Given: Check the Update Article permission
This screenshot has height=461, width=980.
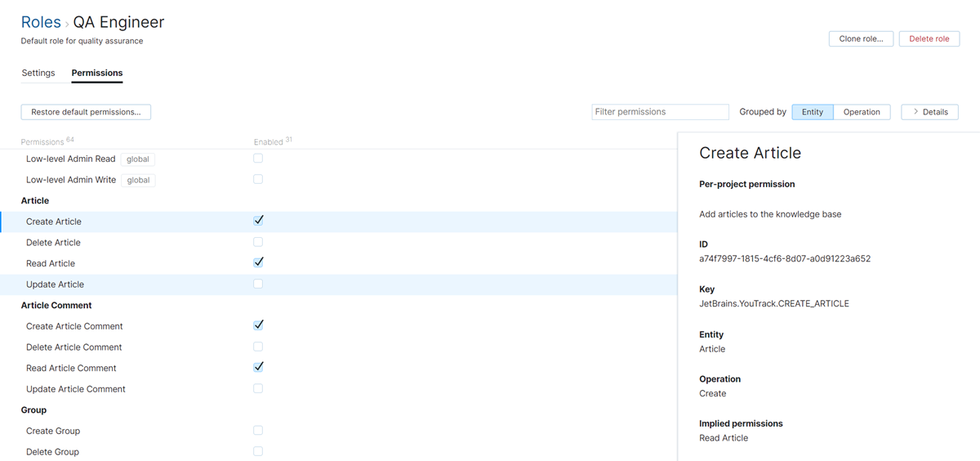Looking at the screenshot, I should tap(258, 284).
